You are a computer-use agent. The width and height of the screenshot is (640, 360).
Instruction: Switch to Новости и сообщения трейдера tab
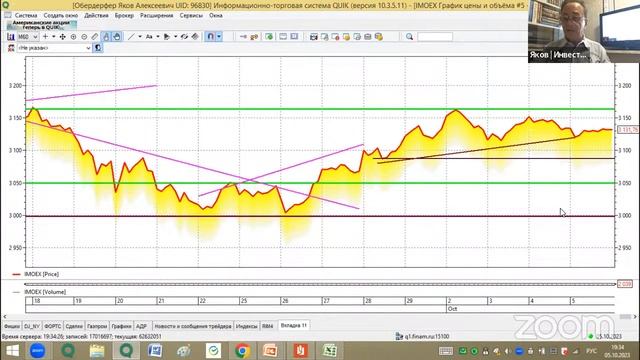click(x=193, y=326)
